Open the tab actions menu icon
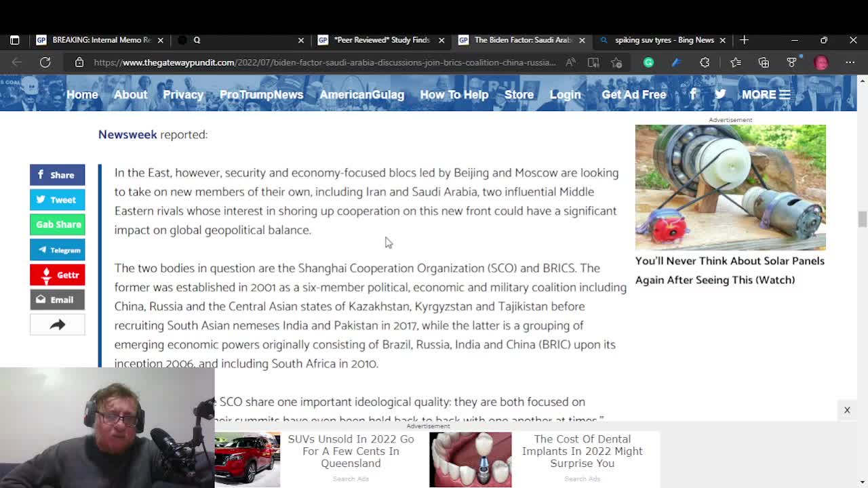The image size is (868, 488). pyautogui.click(x=14, y=40)
